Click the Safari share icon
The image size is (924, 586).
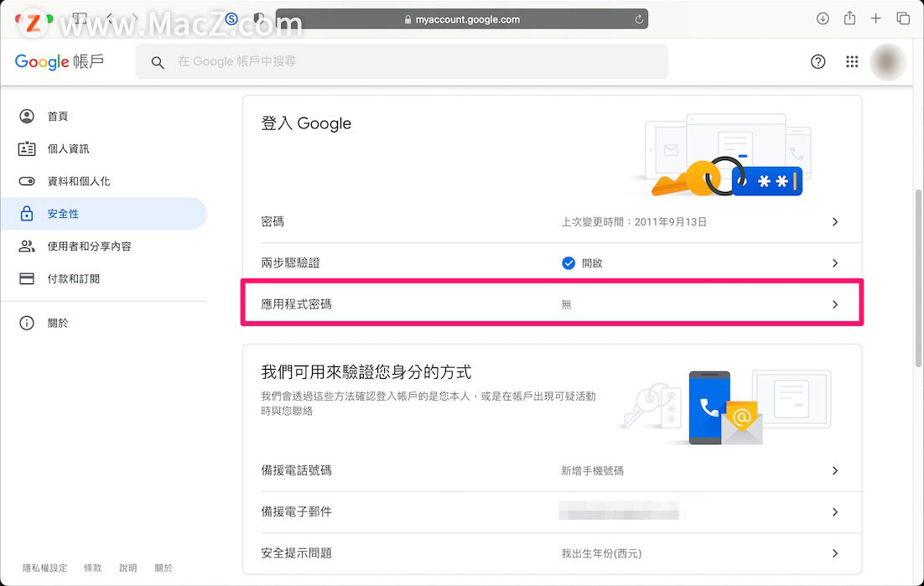(849, 18)
